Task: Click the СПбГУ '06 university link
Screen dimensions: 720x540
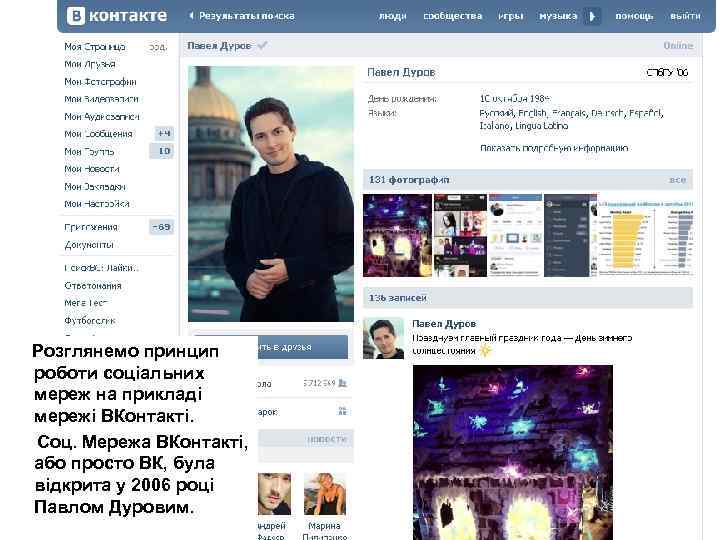Action: tap(667, 73)
